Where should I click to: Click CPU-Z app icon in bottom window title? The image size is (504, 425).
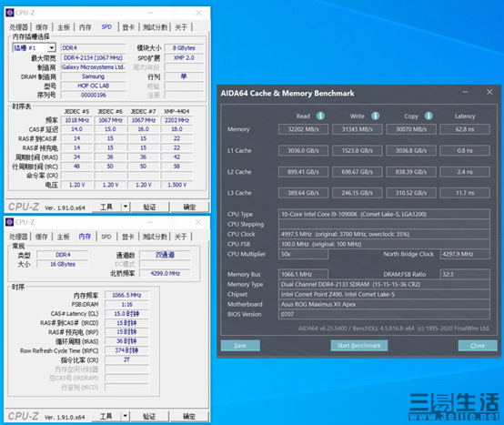point(10,222)
